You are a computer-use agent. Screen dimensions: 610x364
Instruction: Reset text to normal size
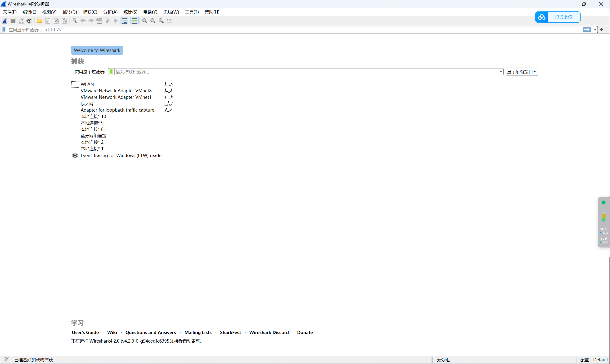(x=161, y=21)
